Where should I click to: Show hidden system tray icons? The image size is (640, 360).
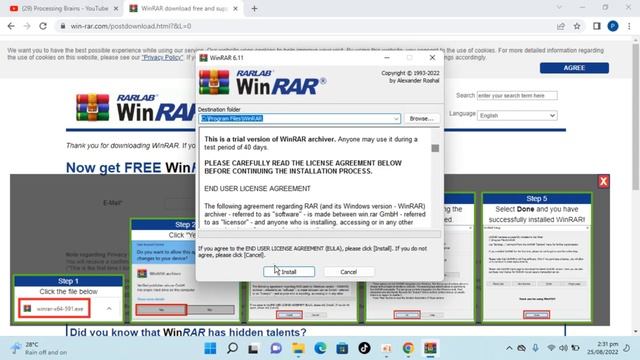pos(509,348)
